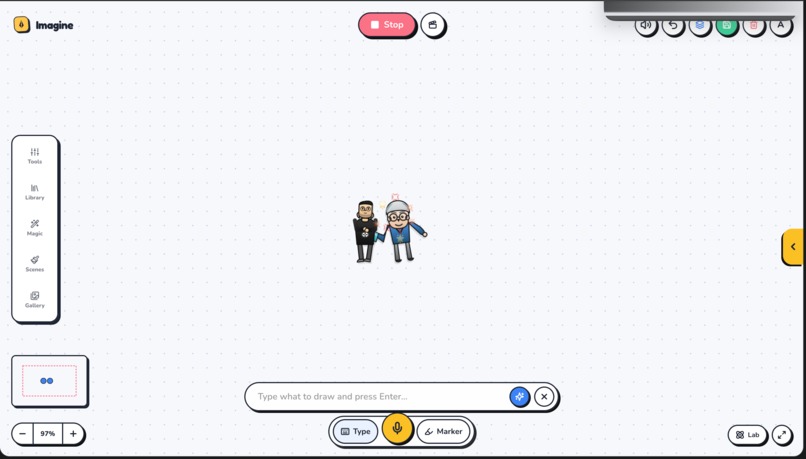Open the Tools panel
The height and width of the screenshot is (459, 806).
(35, 156)
